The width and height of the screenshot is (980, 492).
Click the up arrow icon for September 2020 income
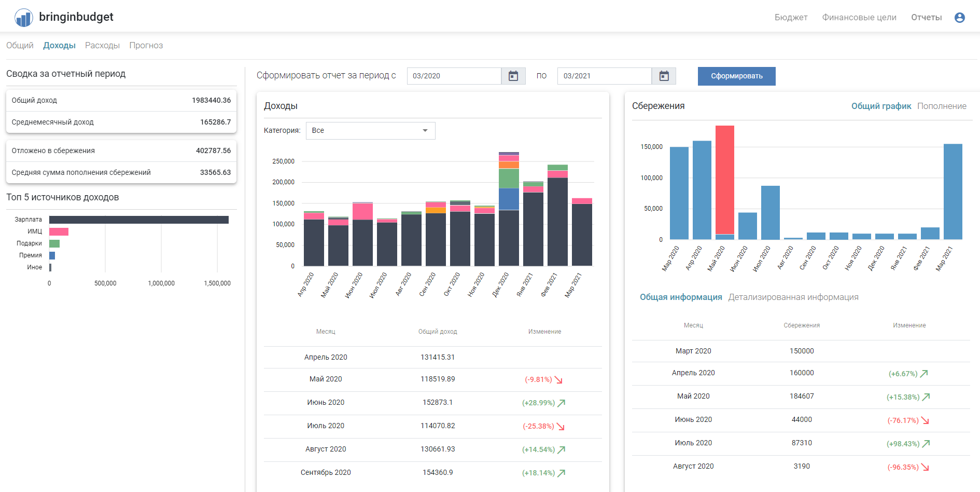(561, 473)
